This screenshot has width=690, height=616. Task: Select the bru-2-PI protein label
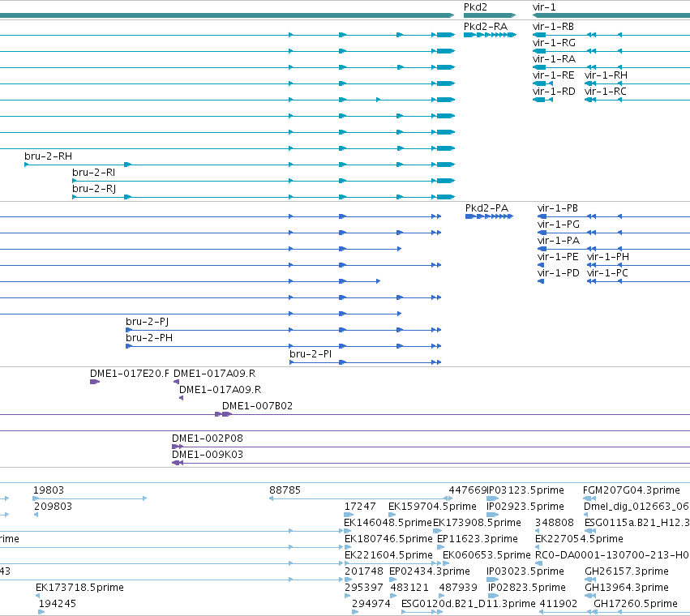[x=311, y=354]
